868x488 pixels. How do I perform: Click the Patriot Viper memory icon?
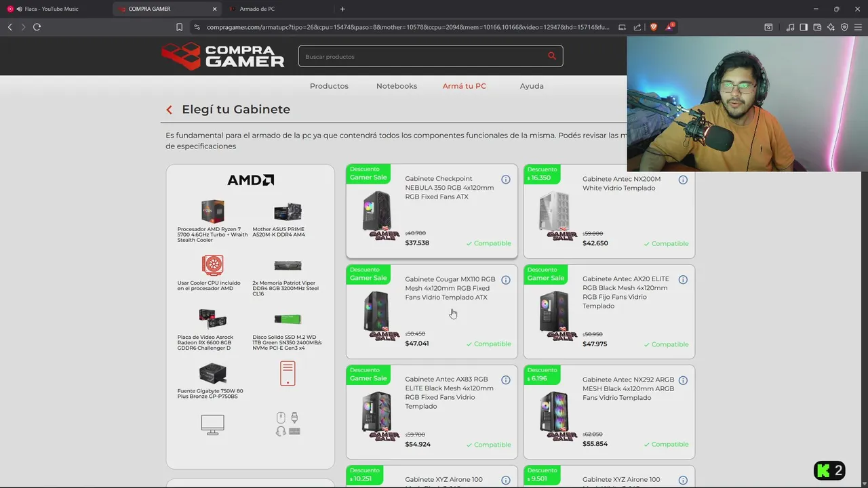(x=288, y=266)
